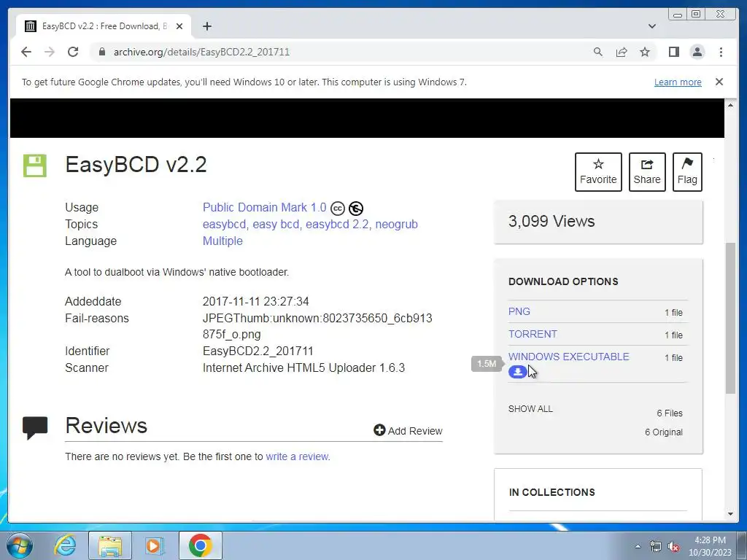
Task: Select the identifier EasyBCD2.2_201711 text
Action: pyautogui.click(x=258, y=351)
